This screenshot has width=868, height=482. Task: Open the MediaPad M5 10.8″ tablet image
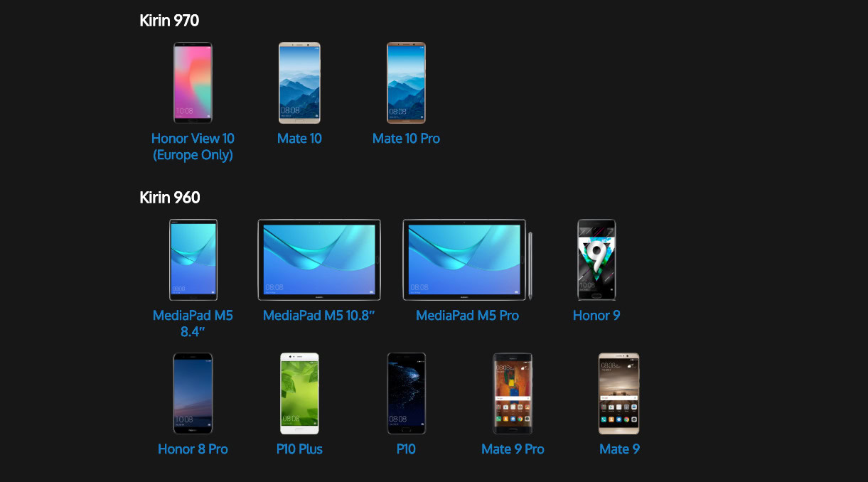tap(318, 259)
